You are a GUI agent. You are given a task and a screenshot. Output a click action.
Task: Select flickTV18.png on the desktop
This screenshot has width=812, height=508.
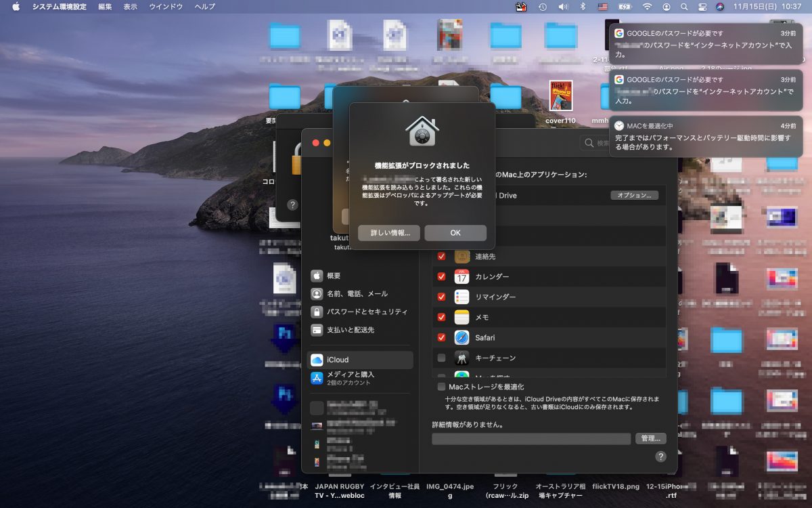click(x=615, y=486)
